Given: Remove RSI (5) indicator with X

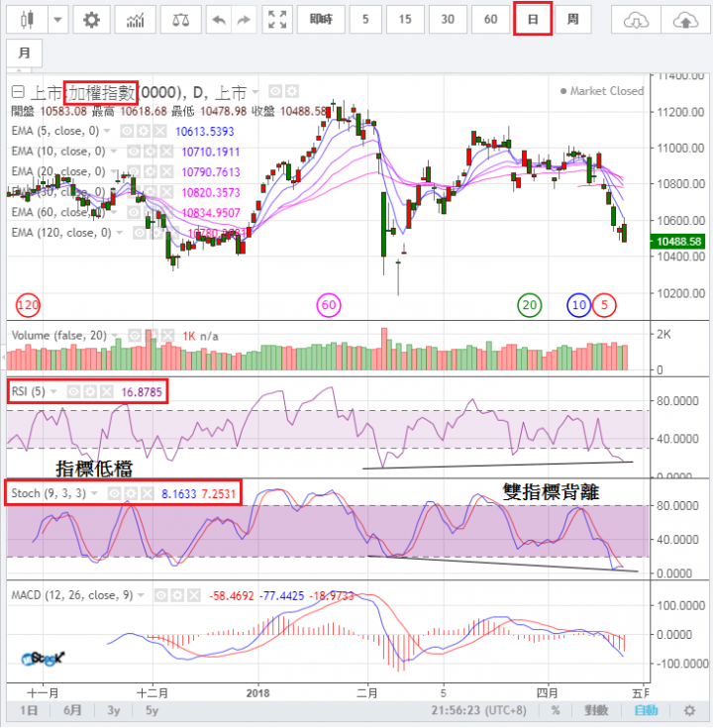Looking at the screenshot, I should 107,392.
